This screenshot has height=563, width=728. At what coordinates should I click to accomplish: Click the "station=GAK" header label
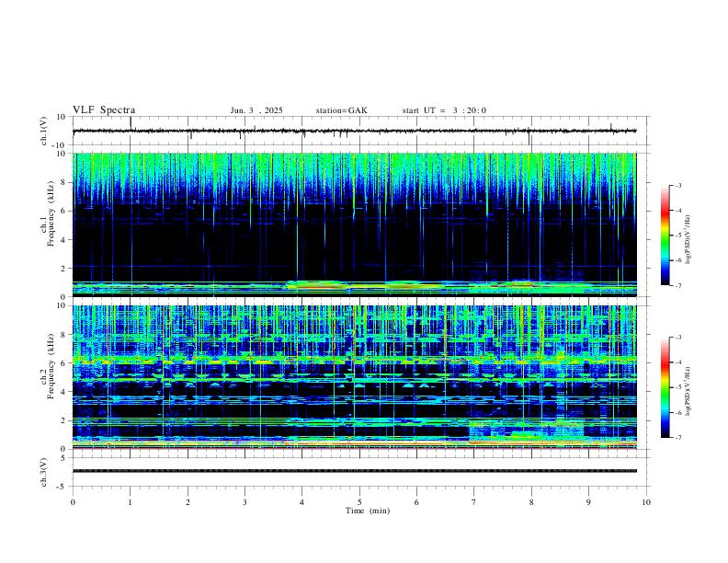pos(341,110)
